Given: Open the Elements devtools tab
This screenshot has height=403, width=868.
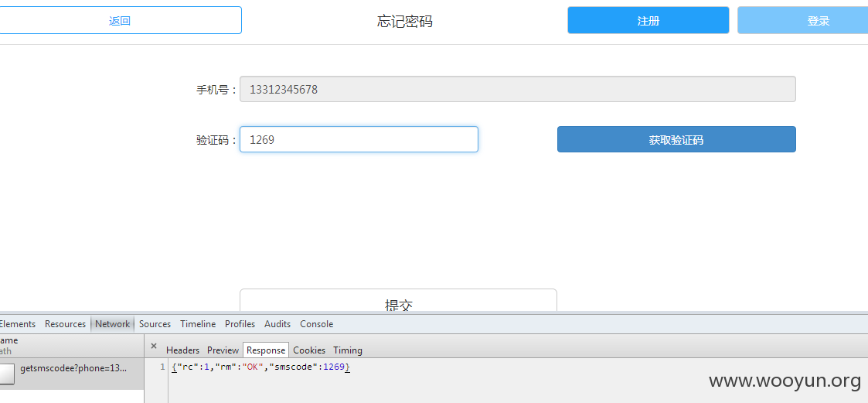Looking at the screenshot, I should point(16,324).
